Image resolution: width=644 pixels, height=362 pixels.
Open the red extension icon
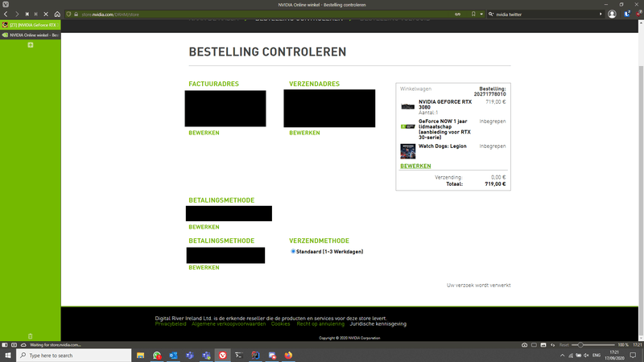click(x=638, y=14)
